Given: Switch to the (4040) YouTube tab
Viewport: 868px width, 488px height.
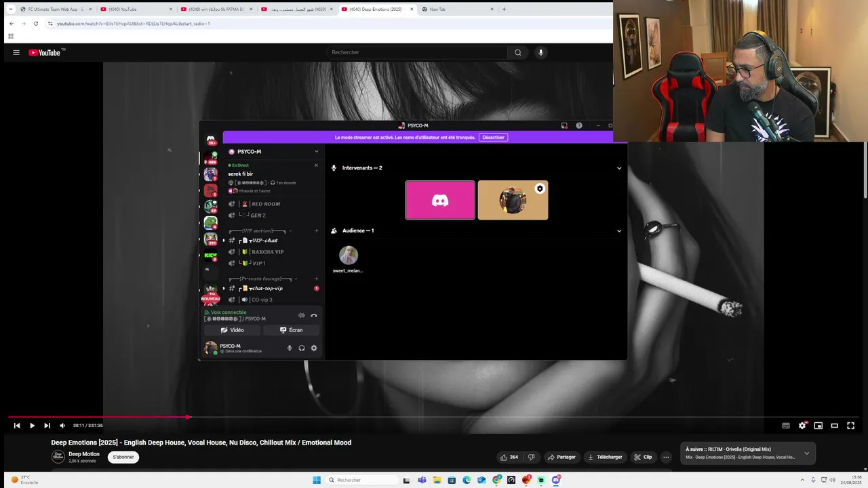Looking at the screenshot, I should (x=136, y=9).
